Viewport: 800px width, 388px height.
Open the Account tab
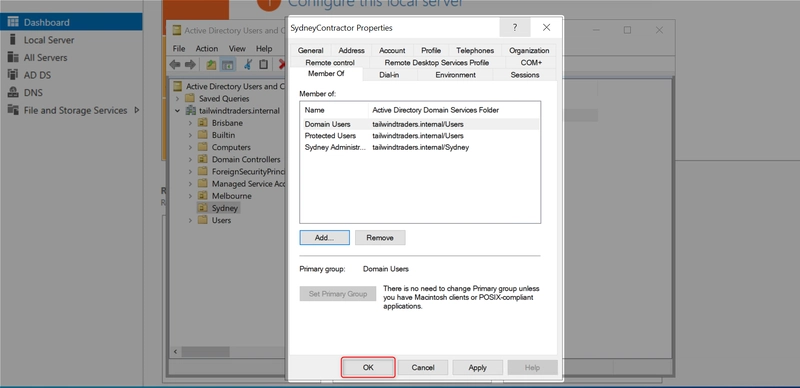coord(392,51)
